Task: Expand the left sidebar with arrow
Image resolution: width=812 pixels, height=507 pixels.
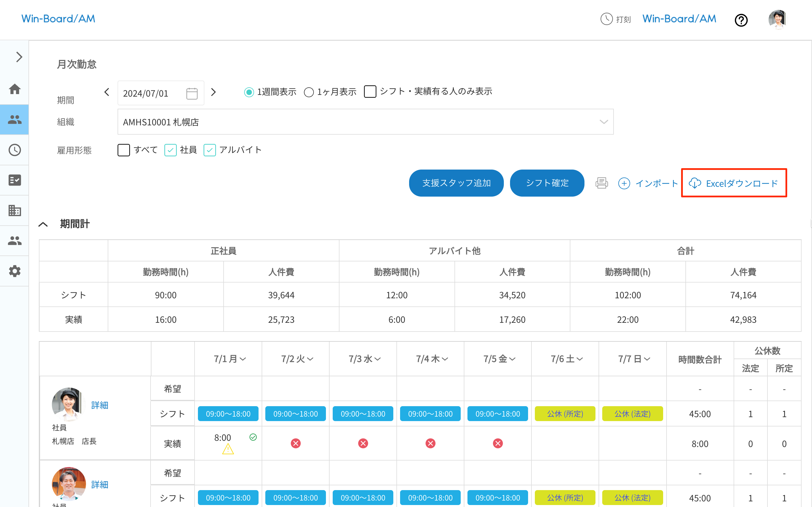Action: tap(19, 57)
